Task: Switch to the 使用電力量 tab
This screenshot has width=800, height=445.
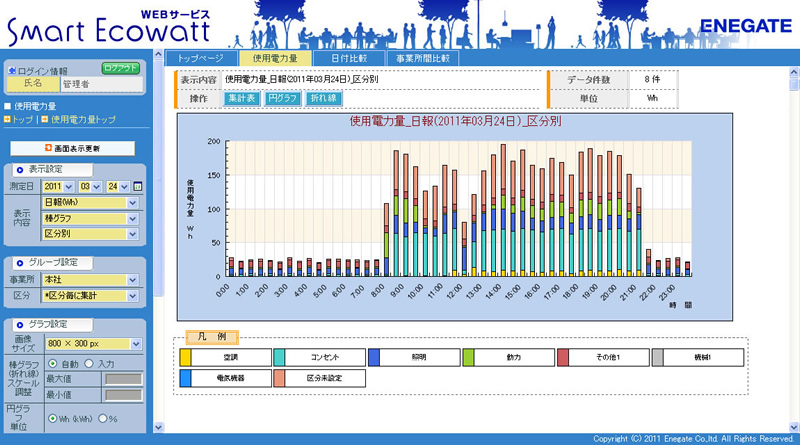Action: point(276,58)
